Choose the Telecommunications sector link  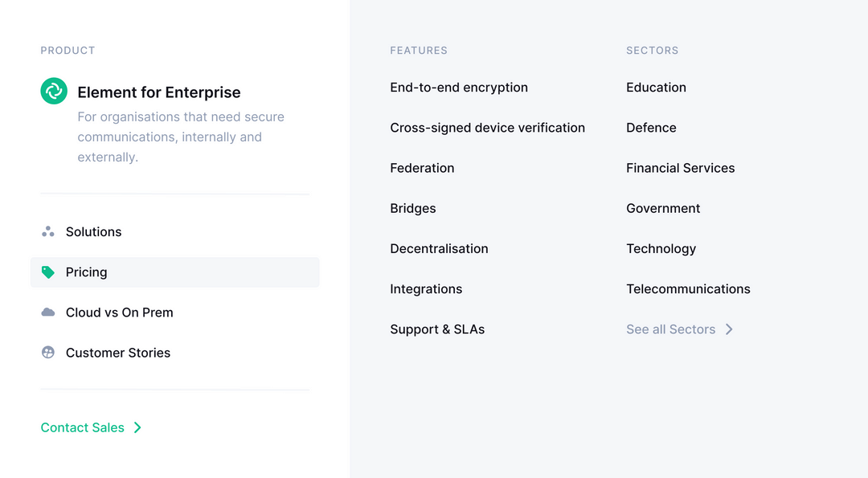688,289
